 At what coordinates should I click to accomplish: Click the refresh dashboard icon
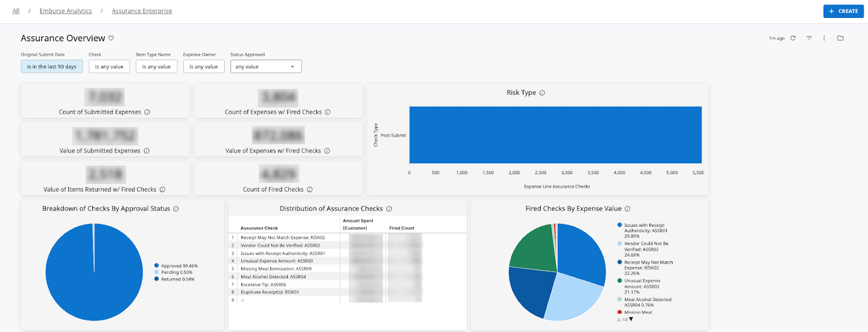click(793, 38)
